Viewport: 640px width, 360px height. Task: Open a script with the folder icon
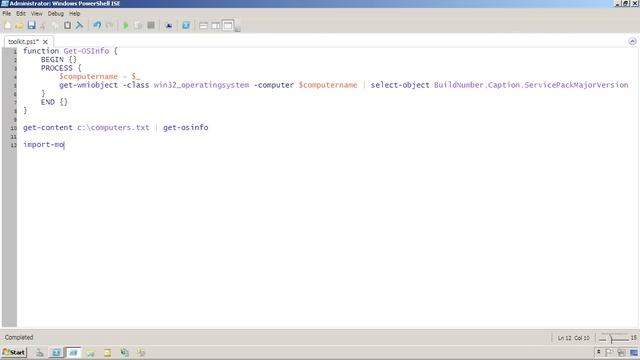(19, 25)
